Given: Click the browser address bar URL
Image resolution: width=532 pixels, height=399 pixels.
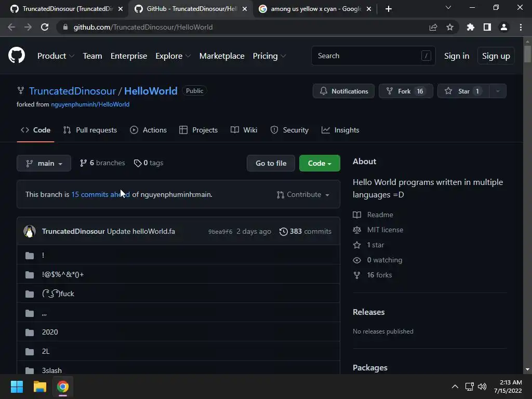Looking at the screenshot, I should [143, 27].
